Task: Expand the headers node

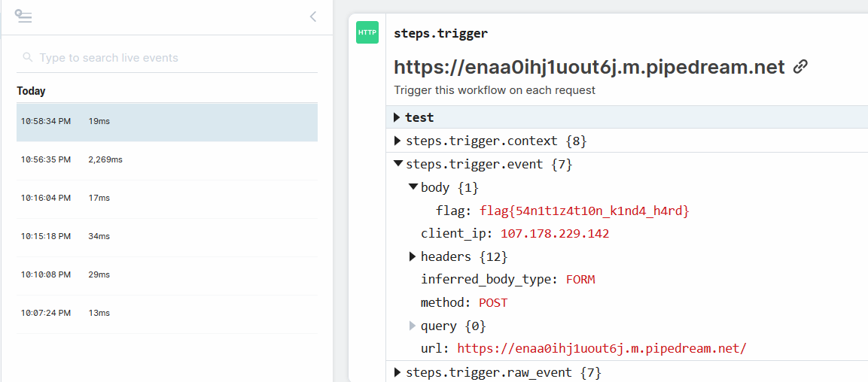Action: pyautogui.click(x=412, y=256)
